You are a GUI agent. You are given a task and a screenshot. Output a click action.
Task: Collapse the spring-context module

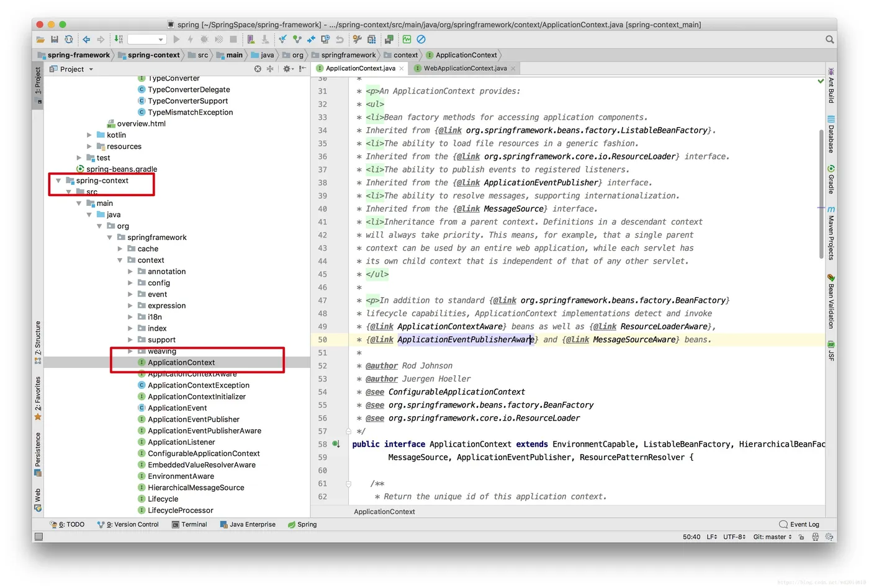pos(58,180)
